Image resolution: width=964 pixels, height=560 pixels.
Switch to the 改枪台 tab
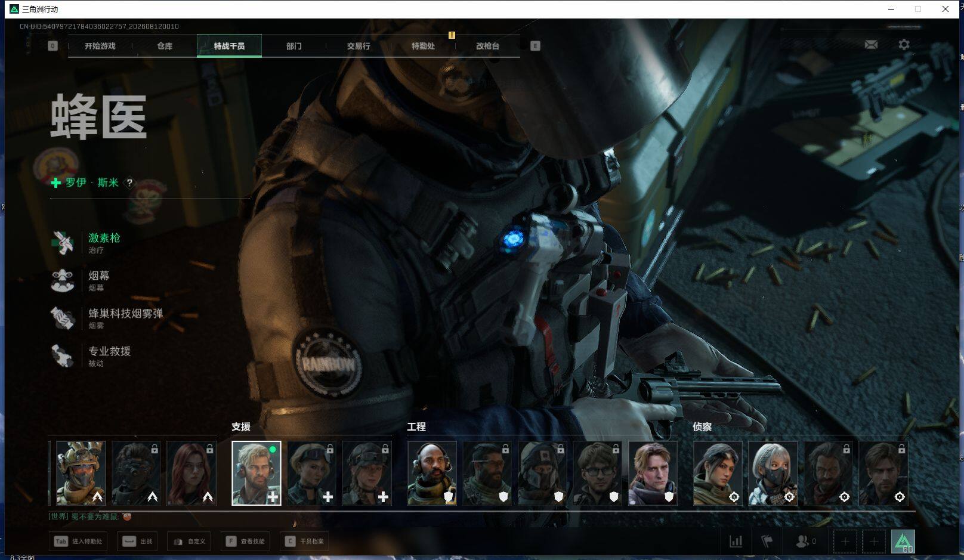pyautogui.click(x=487, y=46)
